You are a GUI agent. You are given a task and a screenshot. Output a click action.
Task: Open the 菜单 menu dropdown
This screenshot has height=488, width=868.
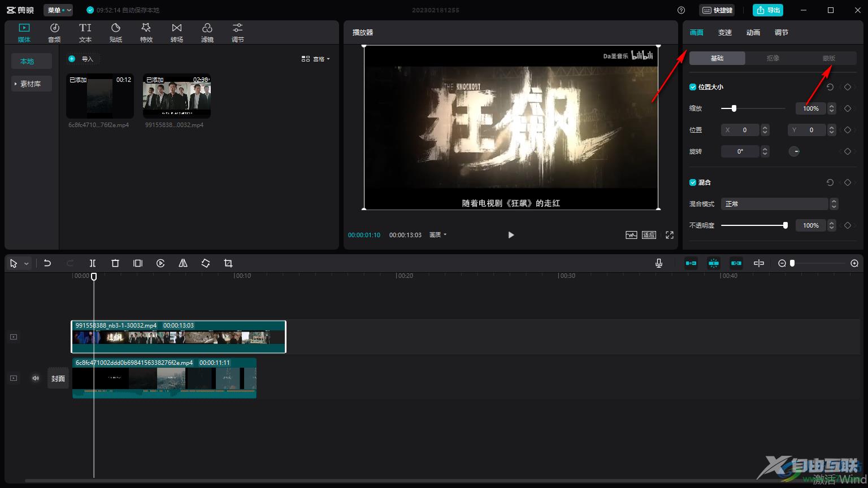click(58, 10)
